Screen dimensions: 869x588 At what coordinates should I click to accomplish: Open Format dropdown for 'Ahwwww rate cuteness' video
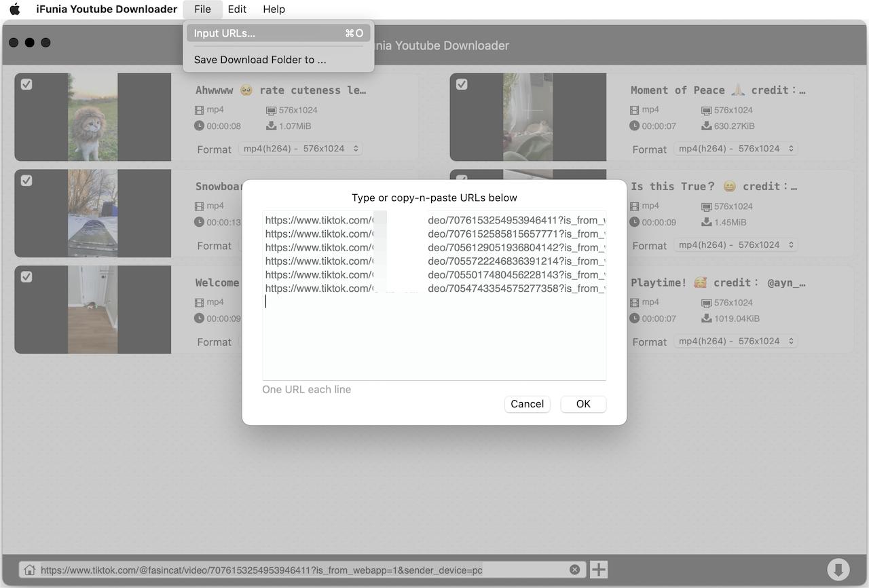coord(300,149)
